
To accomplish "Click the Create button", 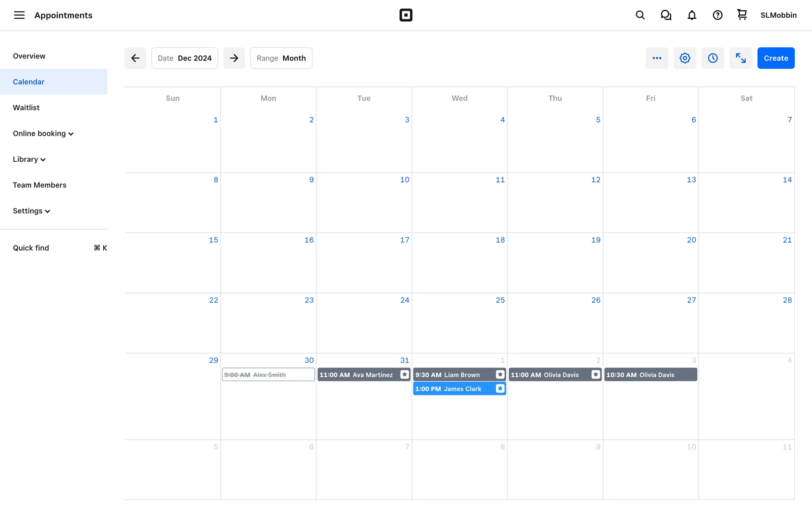I will 776,58.
